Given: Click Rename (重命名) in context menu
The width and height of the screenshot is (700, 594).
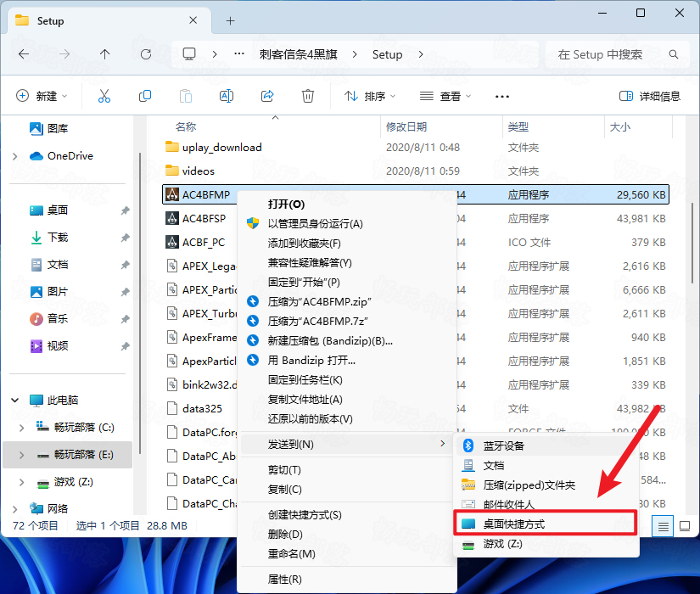Looking at the screenshot, I should coord(346,554).
